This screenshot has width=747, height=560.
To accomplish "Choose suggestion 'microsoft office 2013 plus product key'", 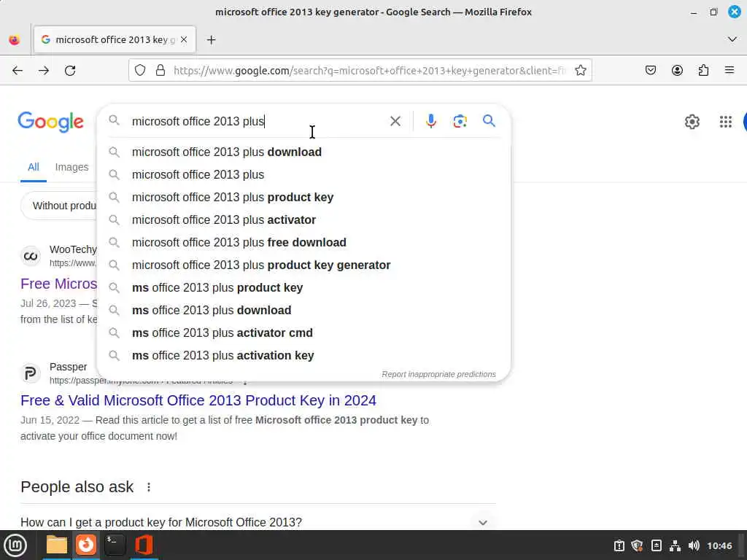I will [303, 197].
